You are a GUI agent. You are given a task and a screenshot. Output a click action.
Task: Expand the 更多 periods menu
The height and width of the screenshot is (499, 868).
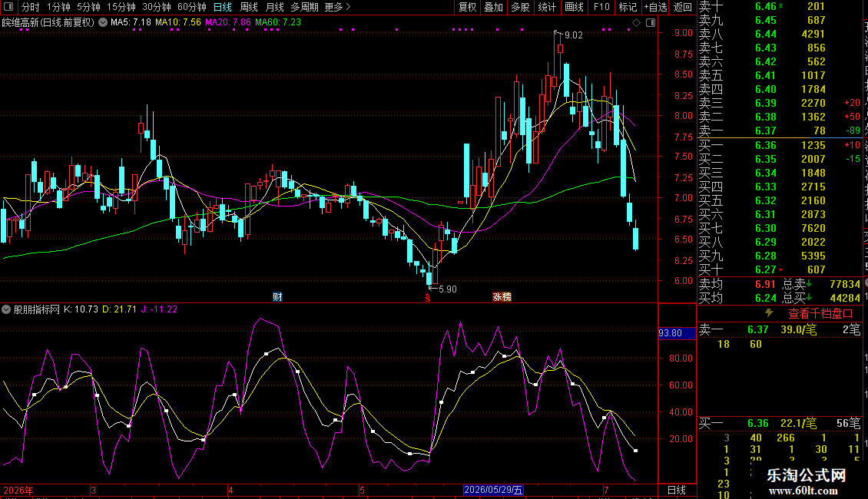tap(337, 7)
